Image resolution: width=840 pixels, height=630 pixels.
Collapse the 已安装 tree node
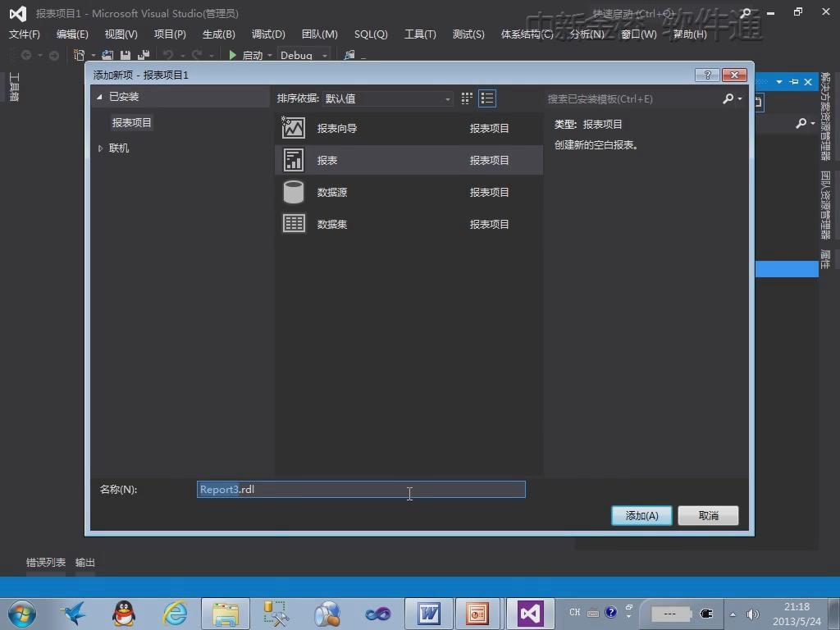point(99,97)
